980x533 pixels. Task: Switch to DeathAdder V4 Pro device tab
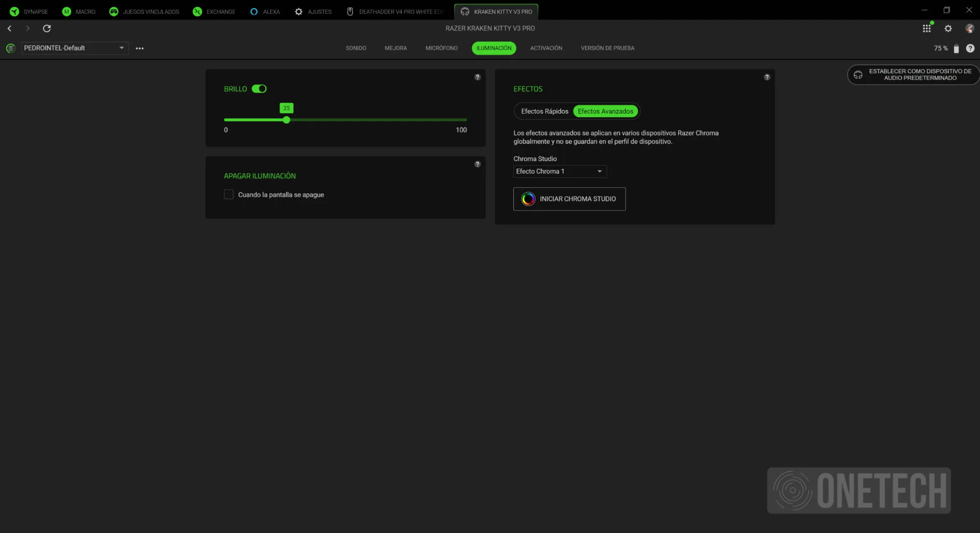[x=395, y=11]
